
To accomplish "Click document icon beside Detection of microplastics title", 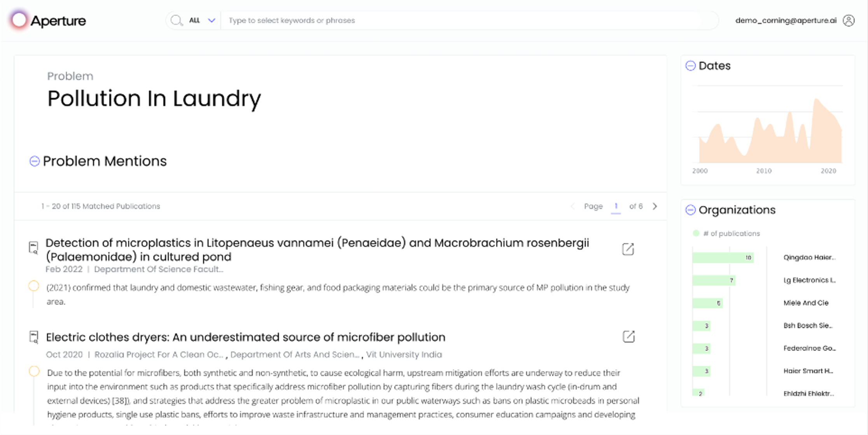I will click(34, 248).
